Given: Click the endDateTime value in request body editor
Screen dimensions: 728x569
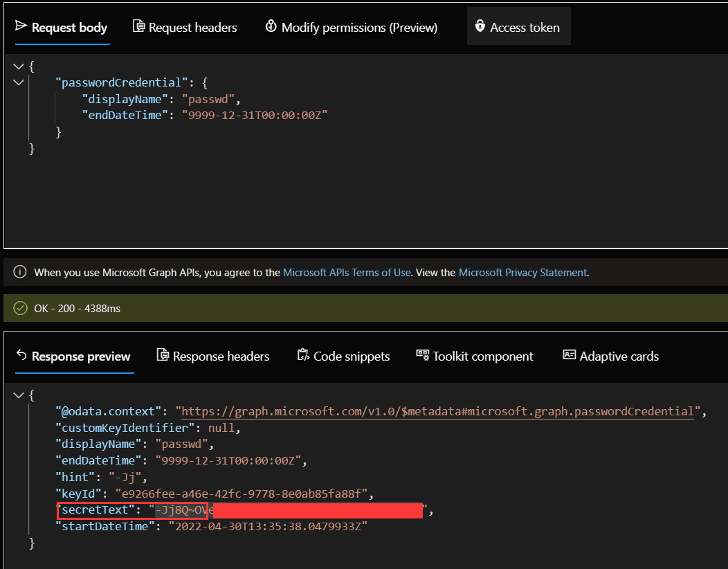Looking at the screenshot, I should pyautogui.click(x=254, y=115).
